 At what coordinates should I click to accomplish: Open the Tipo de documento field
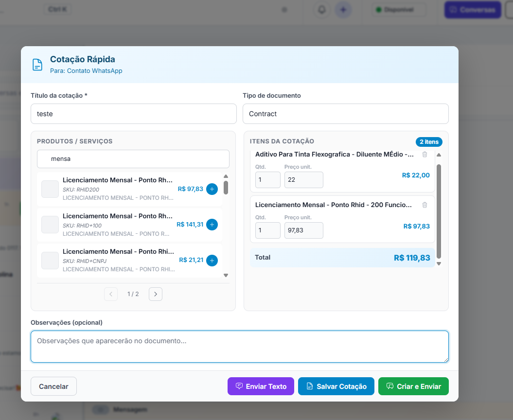click(345, 114)
